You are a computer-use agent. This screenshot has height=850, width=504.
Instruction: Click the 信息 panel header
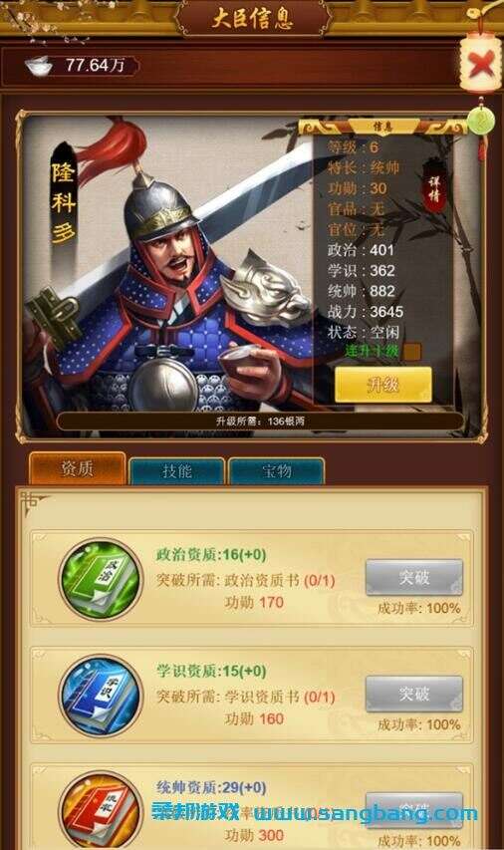click(382, 127)
